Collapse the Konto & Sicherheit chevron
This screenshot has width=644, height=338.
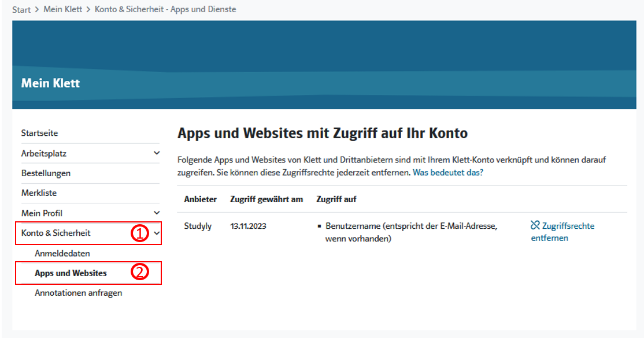(x=156, y=233)
